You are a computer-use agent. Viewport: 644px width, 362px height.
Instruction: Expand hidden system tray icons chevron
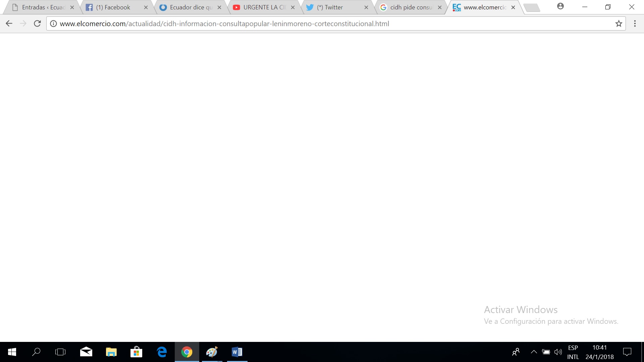pyautogui.click(x=534, y=352)
